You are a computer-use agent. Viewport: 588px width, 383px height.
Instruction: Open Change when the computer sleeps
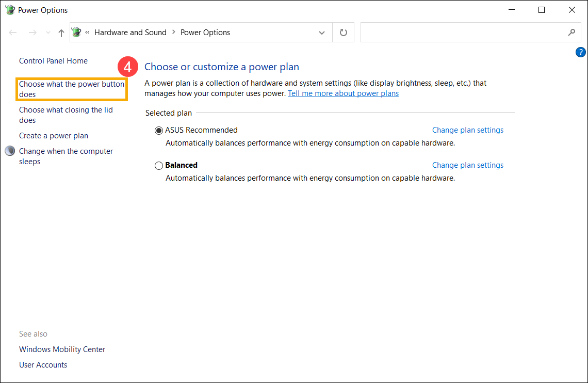(x=66, y=156)
